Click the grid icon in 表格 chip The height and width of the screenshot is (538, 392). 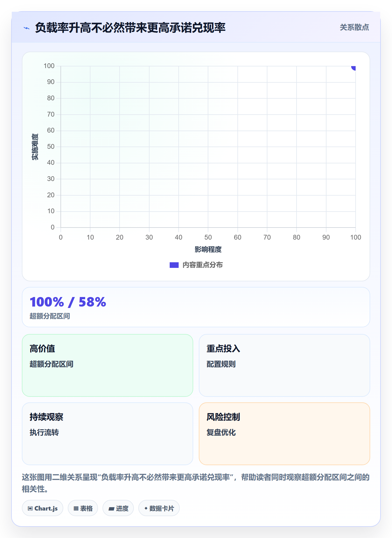[x=76, y=509]
